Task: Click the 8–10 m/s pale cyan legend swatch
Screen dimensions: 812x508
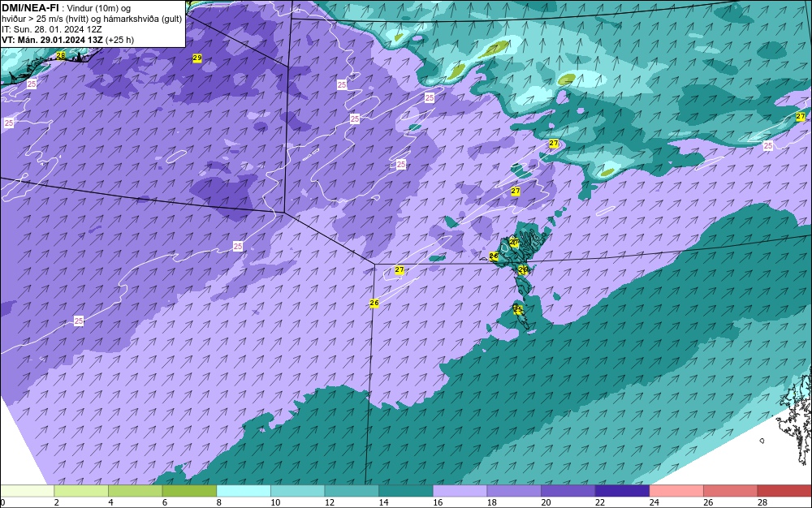Action: [x=244, y=491]
